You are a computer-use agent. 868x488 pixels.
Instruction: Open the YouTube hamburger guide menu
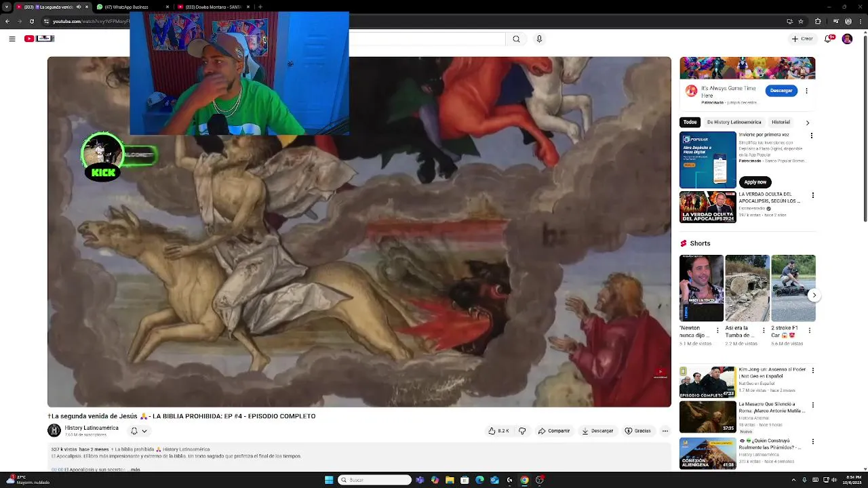(x=12, y=39)
